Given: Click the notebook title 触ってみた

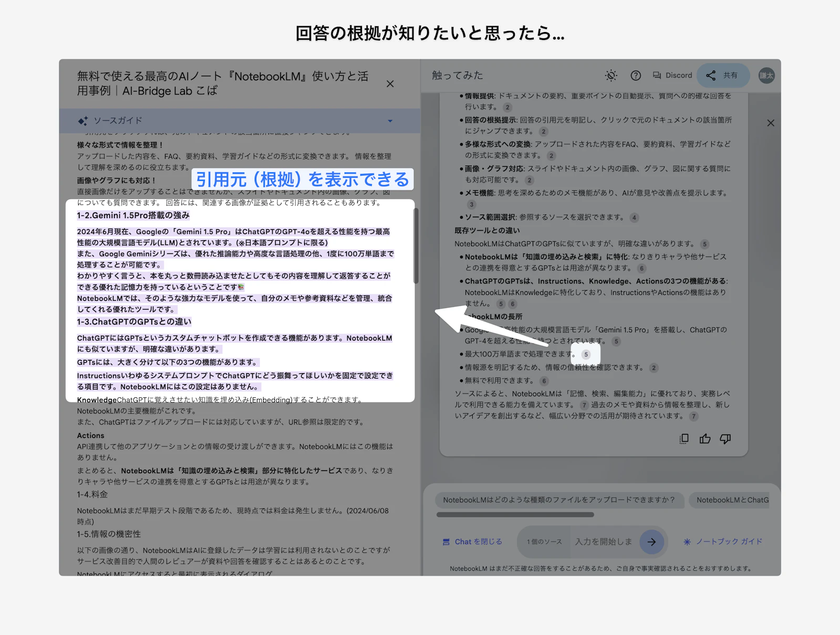Looking at the screenshot, I should tap(458, 76).
